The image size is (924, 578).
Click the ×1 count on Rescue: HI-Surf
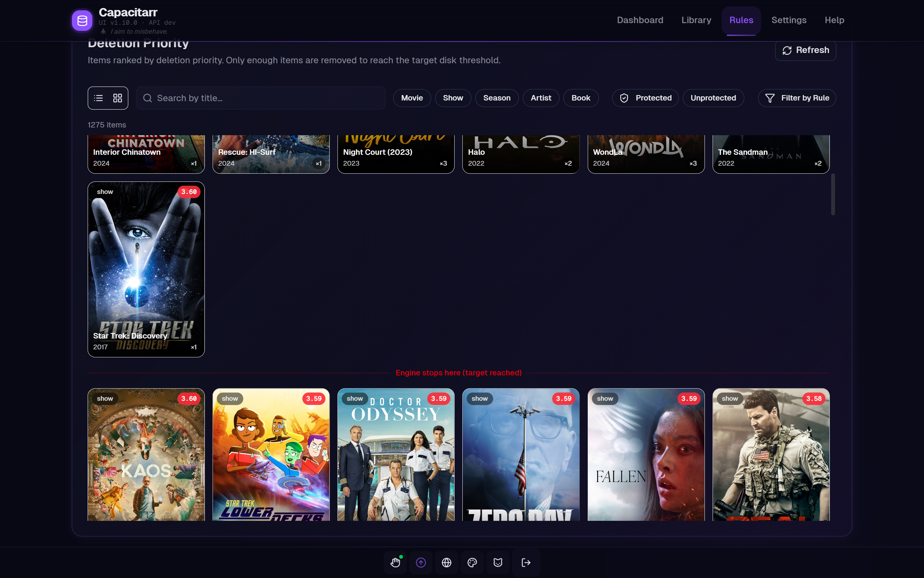pyautogui.click(x=319, y=164)
